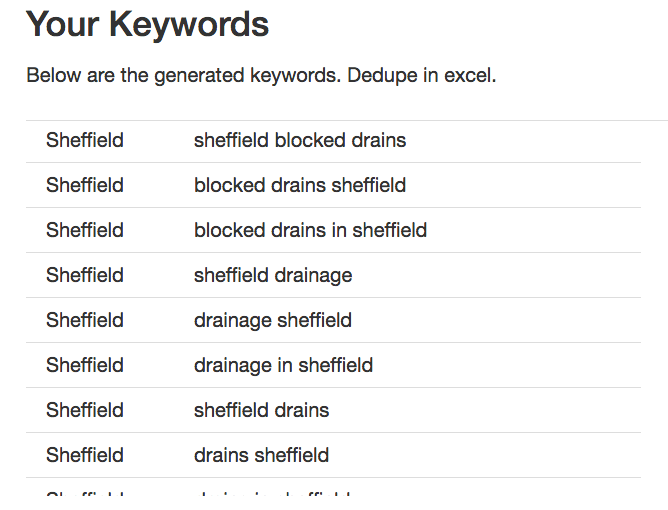Screen dimensions: 668x510
Task: Click Sheffield cell beside "sheffield drainage"
Action: pyautogui.click(x=85, y=275)
